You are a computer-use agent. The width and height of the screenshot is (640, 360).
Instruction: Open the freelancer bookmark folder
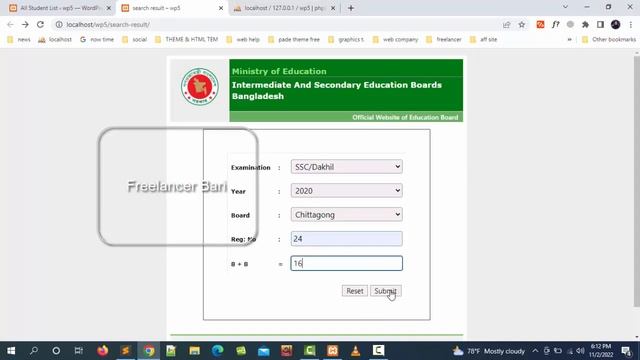pos(444,40)
